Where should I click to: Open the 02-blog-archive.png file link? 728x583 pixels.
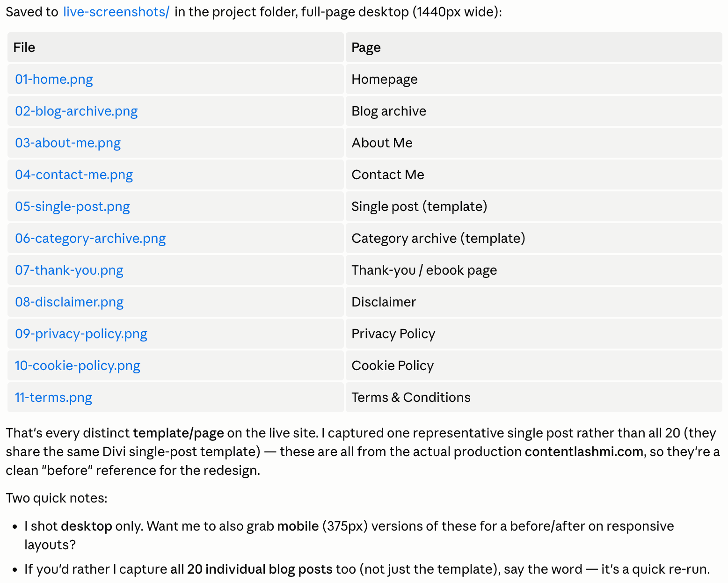(x=76, y=111)
